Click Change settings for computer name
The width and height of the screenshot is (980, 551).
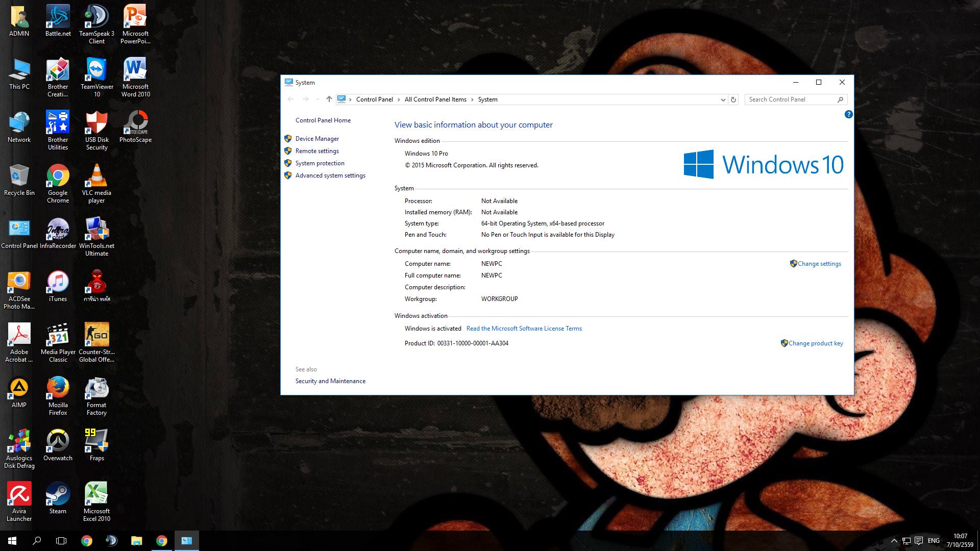pyautogui.click(x=819, y=264)
